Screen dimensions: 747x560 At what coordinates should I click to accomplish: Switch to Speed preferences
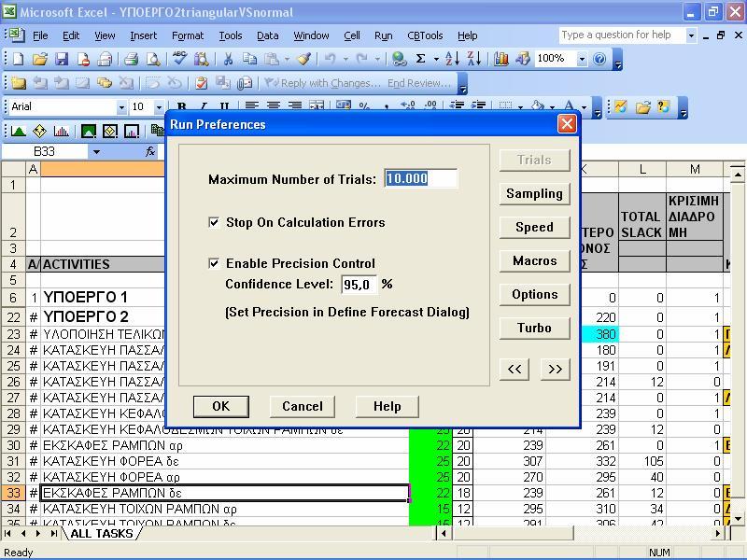coord(534,227)
